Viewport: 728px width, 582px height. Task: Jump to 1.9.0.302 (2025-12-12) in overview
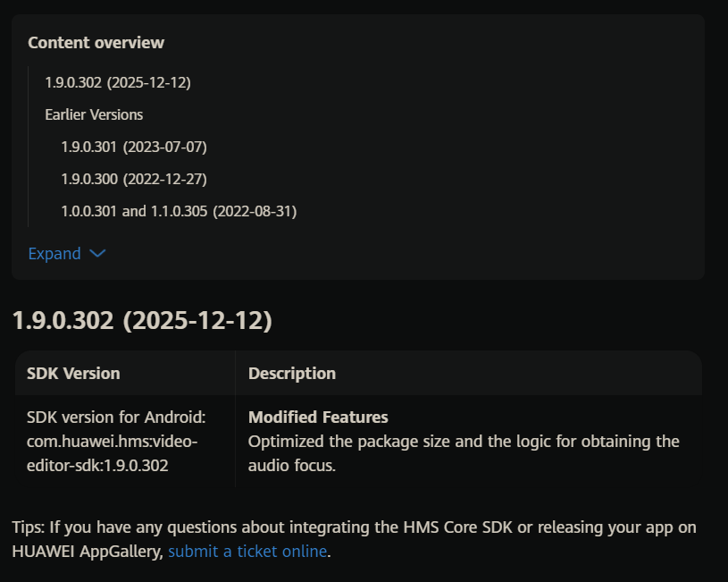pyautogui.click(x=118, y=82)
